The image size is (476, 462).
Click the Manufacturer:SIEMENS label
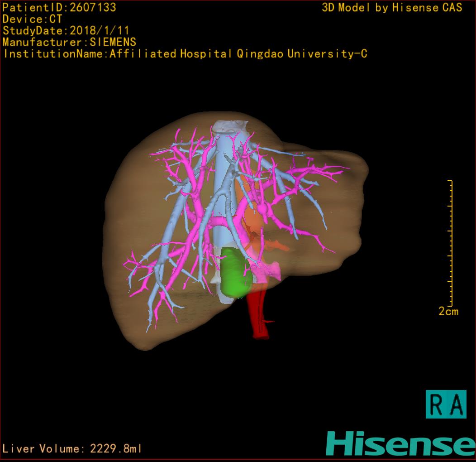69,42
